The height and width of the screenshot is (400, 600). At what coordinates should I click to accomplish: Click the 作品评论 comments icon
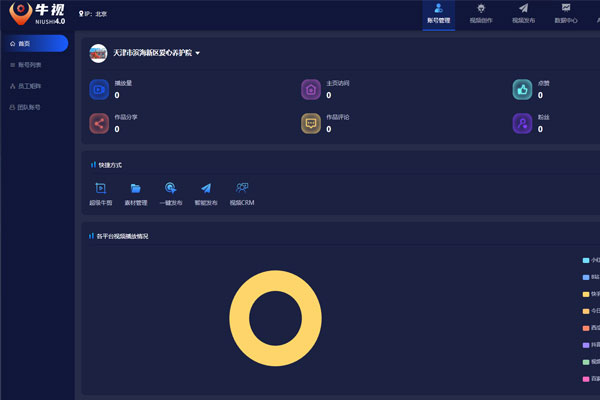[x=311, y=124]
